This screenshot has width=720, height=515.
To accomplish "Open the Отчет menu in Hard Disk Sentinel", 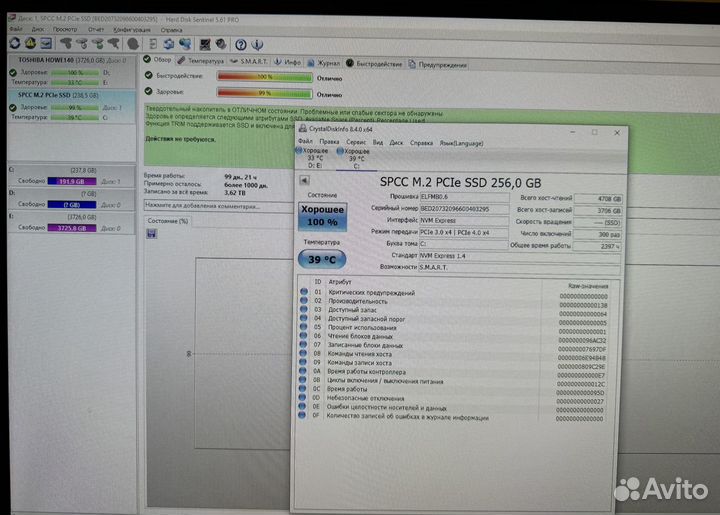I will pyautogui.click(x=96, y=30).
